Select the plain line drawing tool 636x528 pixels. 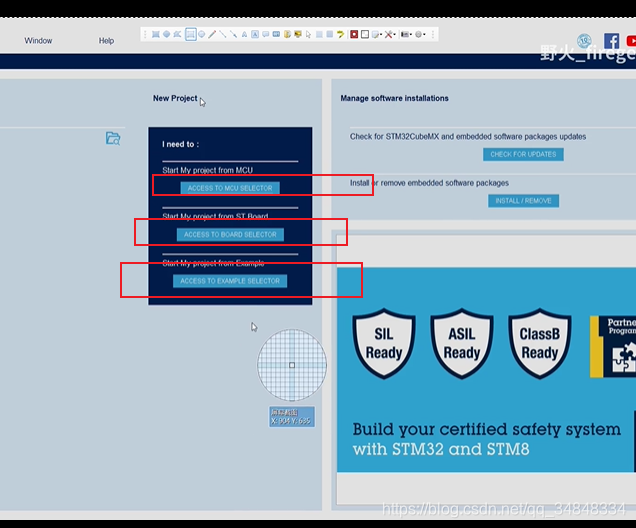(x=223, y=34)
